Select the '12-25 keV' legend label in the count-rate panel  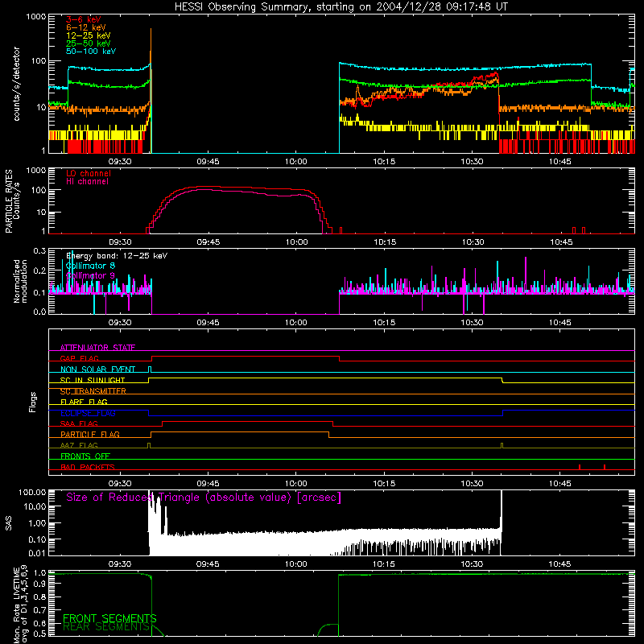pyautogui.click(x=89, y=35)
